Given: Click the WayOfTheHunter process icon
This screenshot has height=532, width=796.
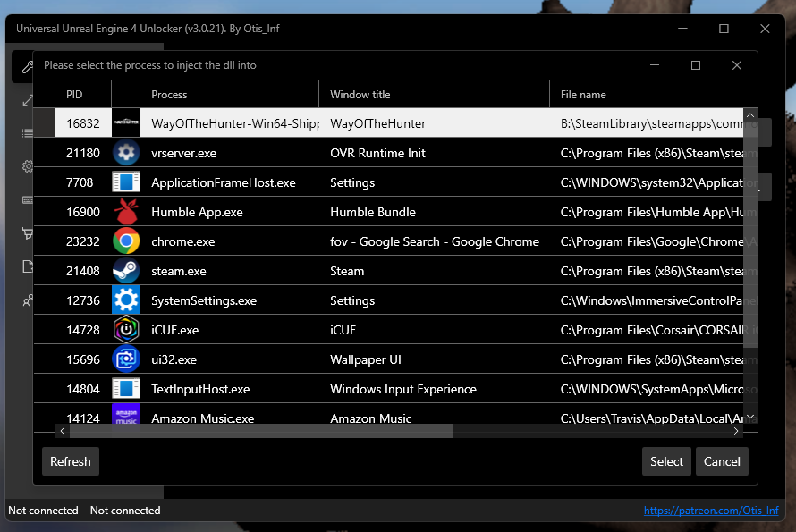Looking at the screenshot, I should [126, 123].
